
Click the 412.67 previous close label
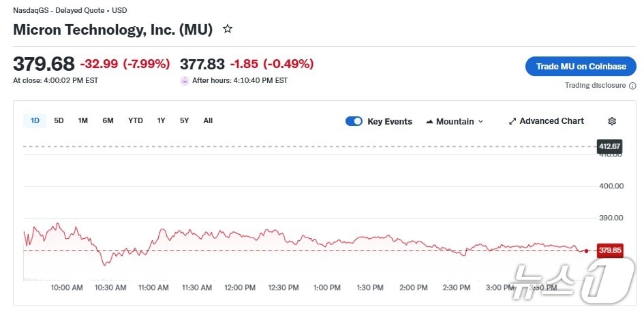[609, 146]
